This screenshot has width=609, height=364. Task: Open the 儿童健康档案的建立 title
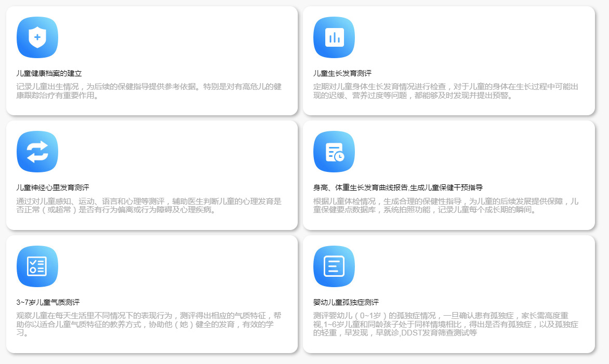point(49,73)
